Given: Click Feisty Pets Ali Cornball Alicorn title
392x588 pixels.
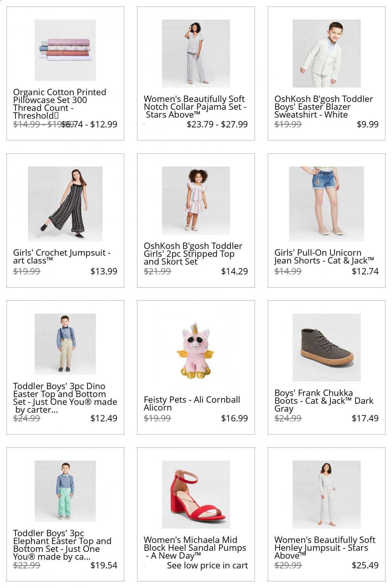Looking at the screenshot, I should pyautogui.click(x=192, y=404).
